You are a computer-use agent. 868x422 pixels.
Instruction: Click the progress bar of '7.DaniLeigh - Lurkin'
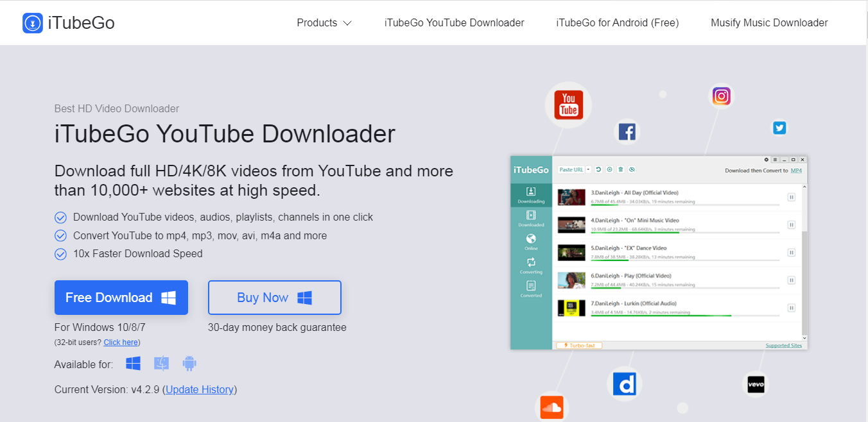click(685, 316)
